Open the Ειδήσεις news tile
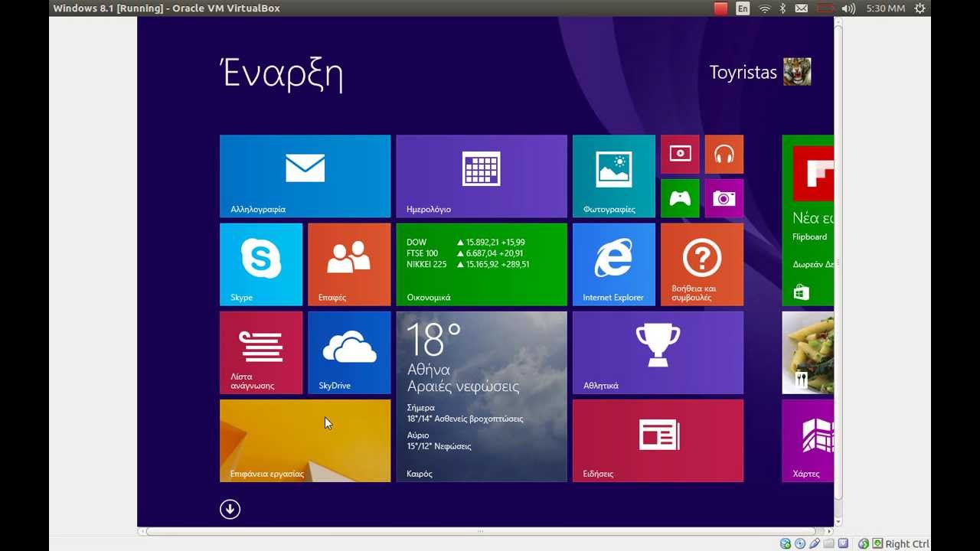 658,441
